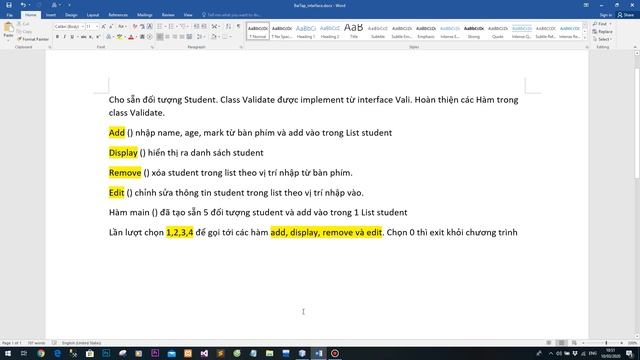Screen dimensions: 640x360
Task: Switch to the Review tab
Action: (x=168, y=15)
